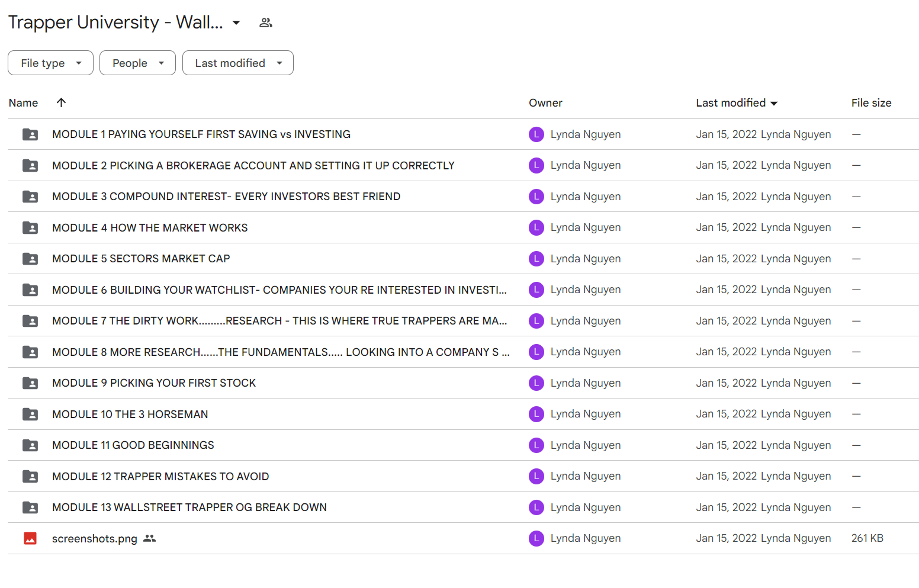Click the owner avatar in MODULE 7 row
Viewport: 919px width, 588px height.
tap(536, 321)
